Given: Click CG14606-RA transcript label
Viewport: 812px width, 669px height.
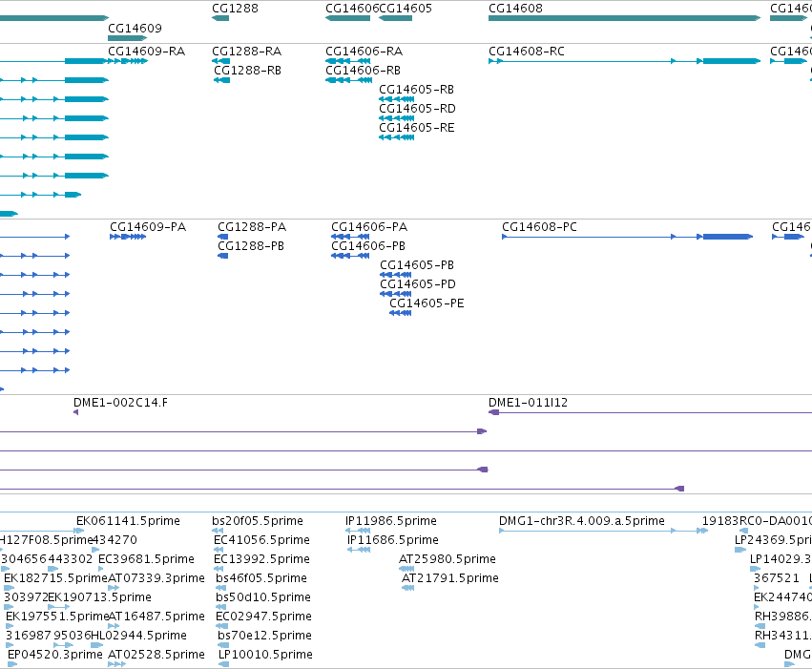Looking at the screenshot, I should pos(364,52).
